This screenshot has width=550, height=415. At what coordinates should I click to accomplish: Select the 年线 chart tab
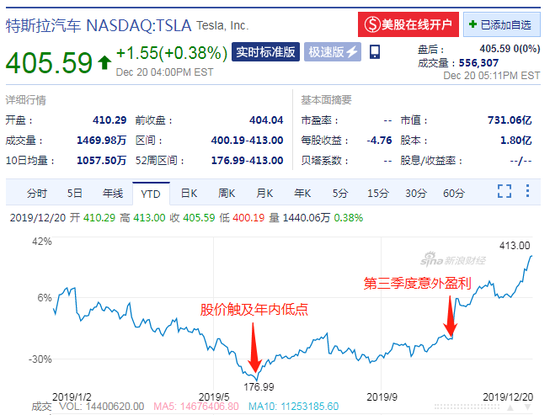[113, 193]
